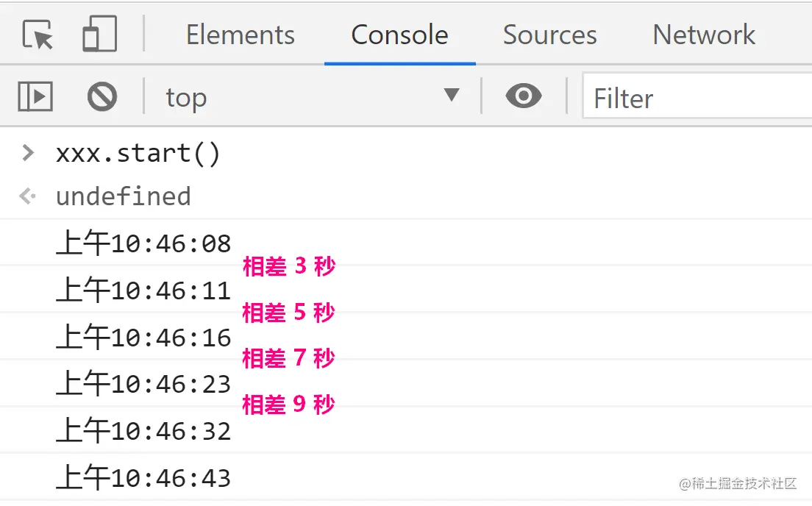Image resolution: width=812 pixels, height=506 pixels.
Task: Click the input prompt chevron beside xxx.start()
Action: coord(28,153)
